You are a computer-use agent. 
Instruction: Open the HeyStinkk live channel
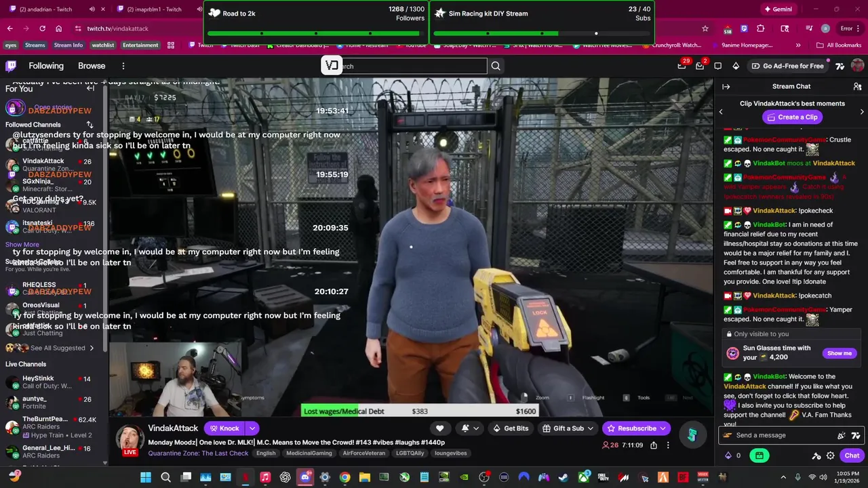(52, 382)
